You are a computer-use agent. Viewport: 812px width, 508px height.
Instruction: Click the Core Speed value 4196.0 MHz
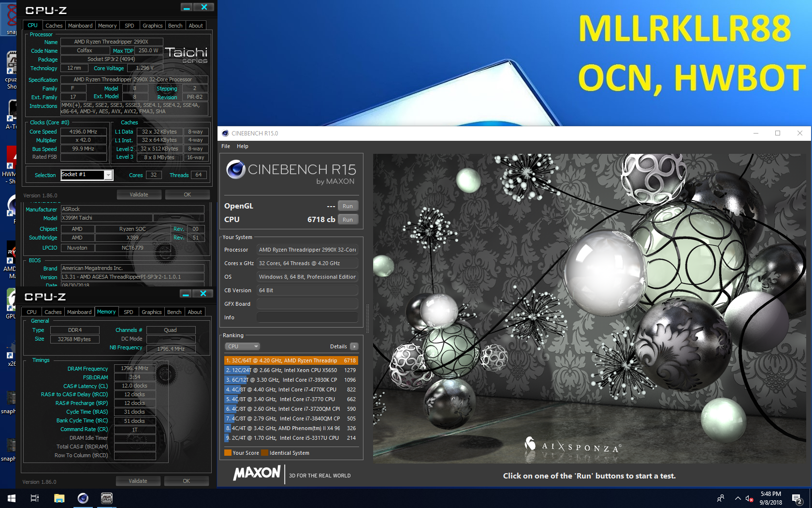(83, 132)
